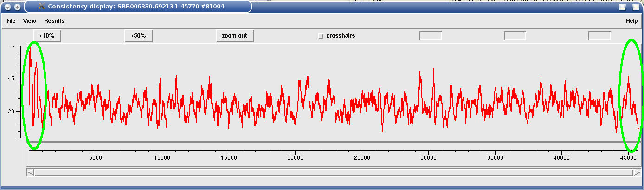This screenshot has height=190, width=644.
Task: Click the left title bar button at far right
Action: pos(622,7)
